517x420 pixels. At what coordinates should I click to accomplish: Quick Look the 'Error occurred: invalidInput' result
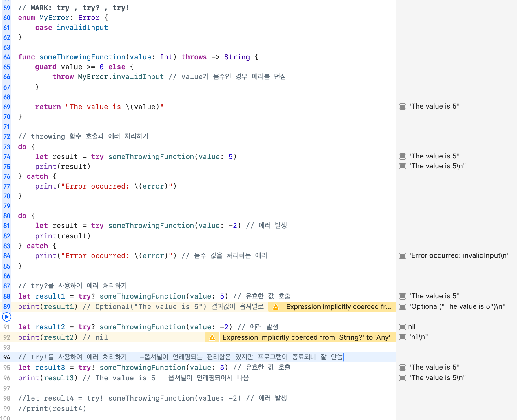[x=402, y=256]
